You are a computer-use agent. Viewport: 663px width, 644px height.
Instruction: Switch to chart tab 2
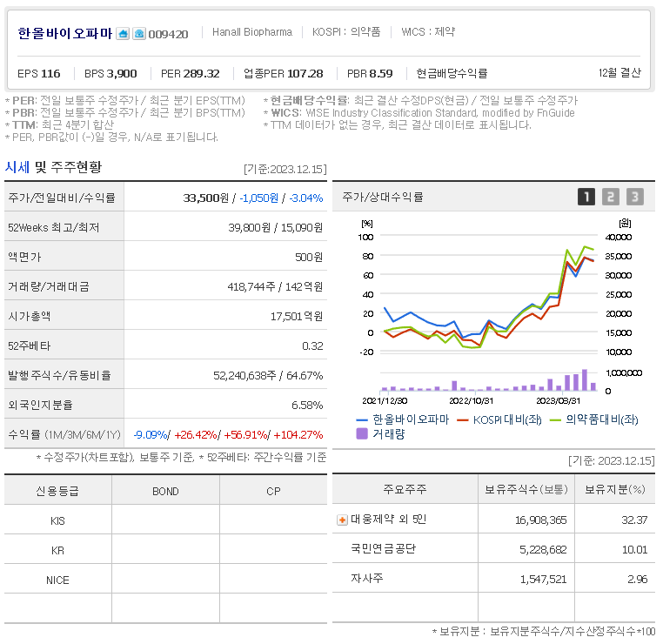(610, 197)
